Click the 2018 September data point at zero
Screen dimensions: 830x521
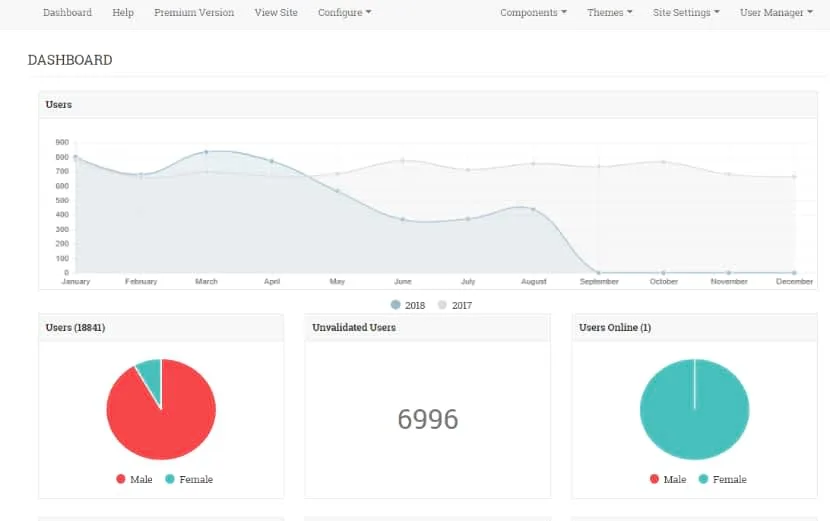599,273
